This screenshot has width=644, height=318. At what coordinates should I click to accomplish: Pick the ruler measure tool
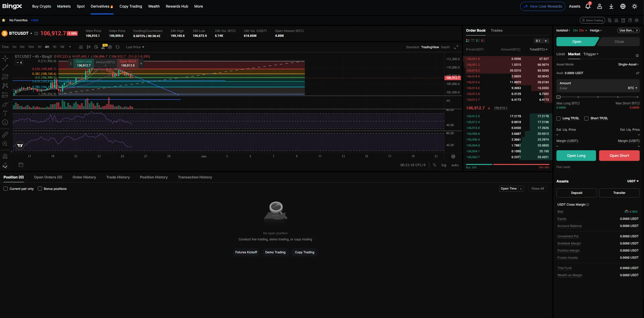5,135
